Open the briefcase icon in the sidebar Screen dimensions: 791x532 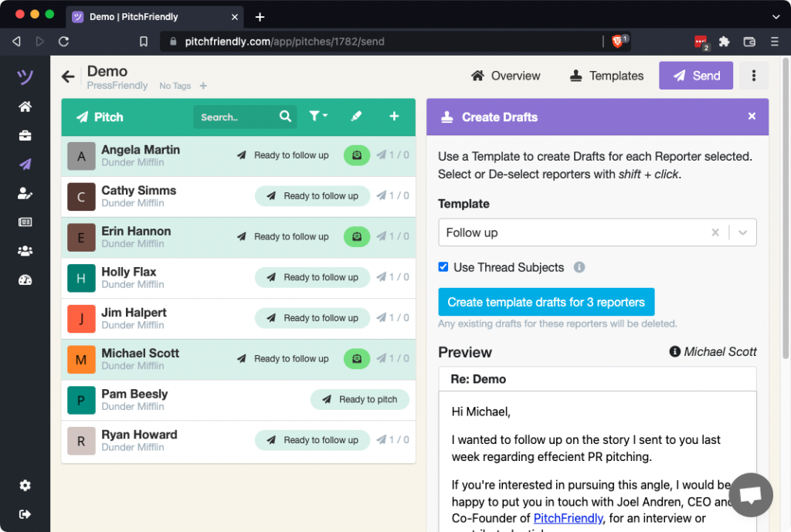coord(25,136)
